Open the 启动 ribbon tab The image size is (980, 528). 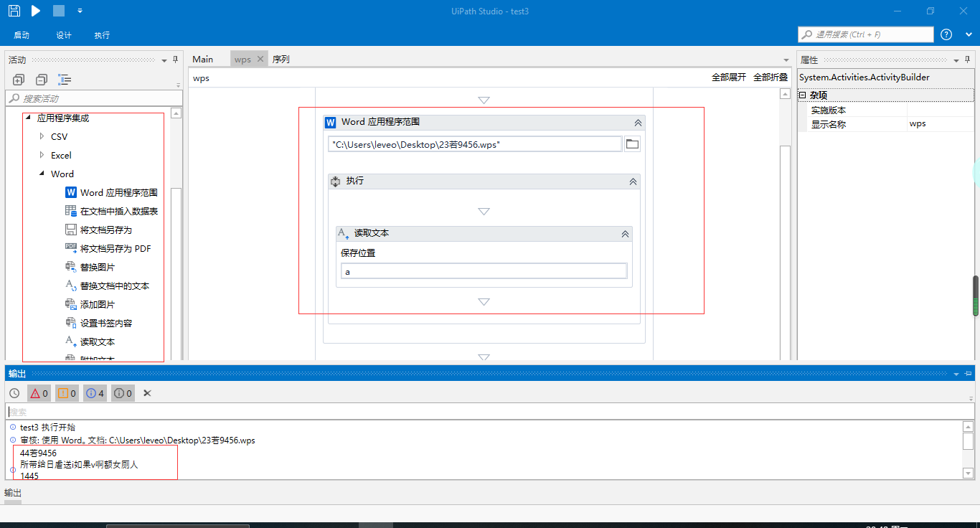point(22,35)
